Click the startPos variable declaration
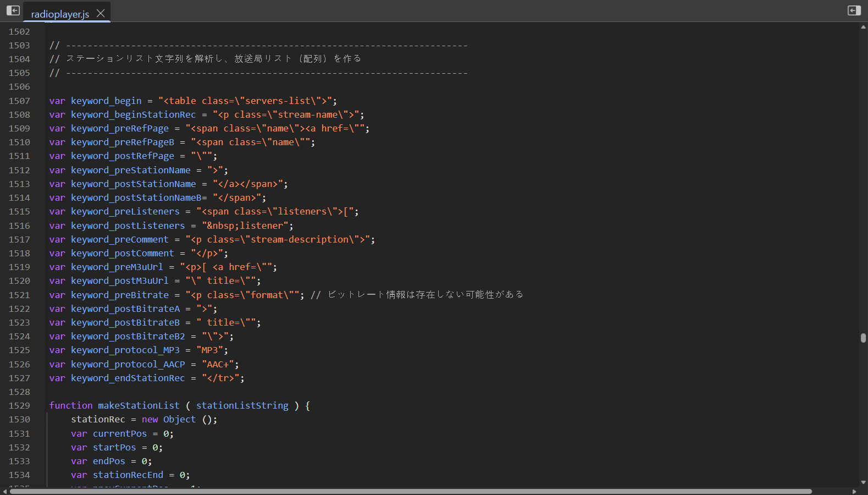Screen dimensions: 868x495 coord(114,447)
